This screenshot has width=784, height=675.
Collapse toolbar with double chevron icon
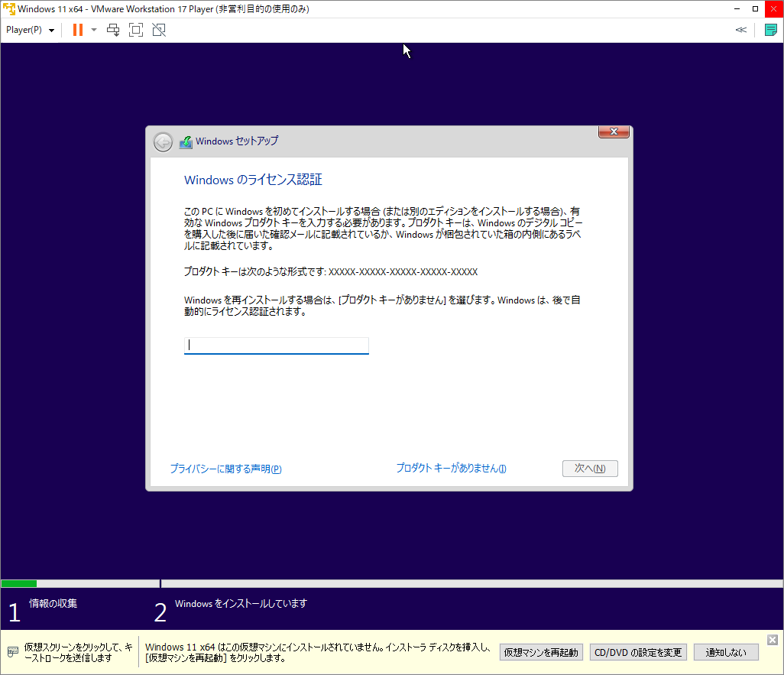pos(741,30)
